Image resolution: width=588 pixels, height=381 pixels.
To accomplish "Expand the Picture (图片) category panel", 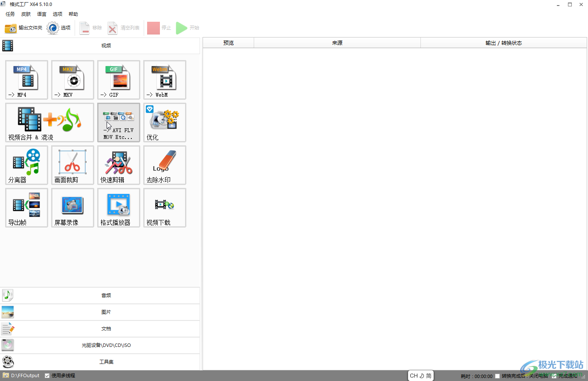I will tap(100, 312).
